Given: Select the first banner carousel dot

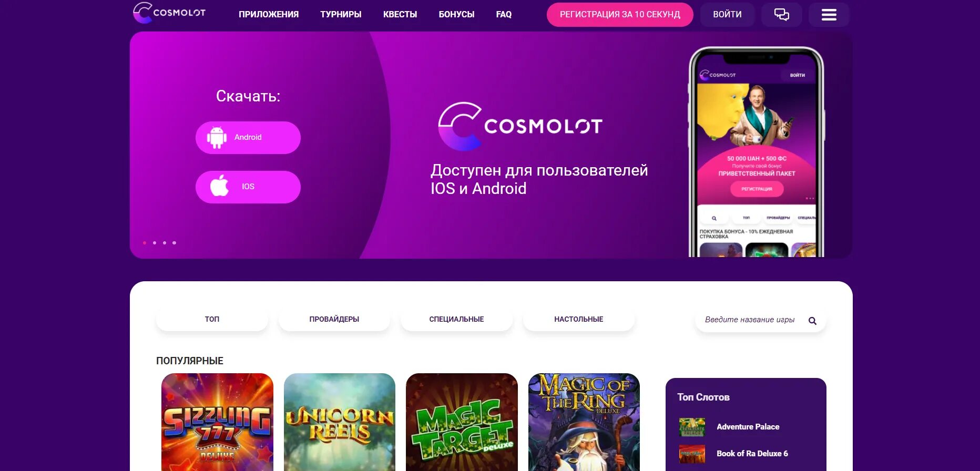Looking at the screenshot, I should pyautogui.click(x=145, y=243).
